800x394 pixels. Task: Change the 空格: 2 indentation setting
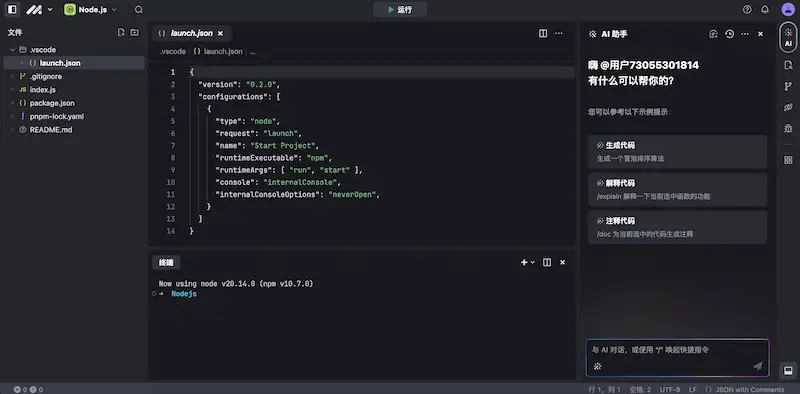tap(640, 389)
